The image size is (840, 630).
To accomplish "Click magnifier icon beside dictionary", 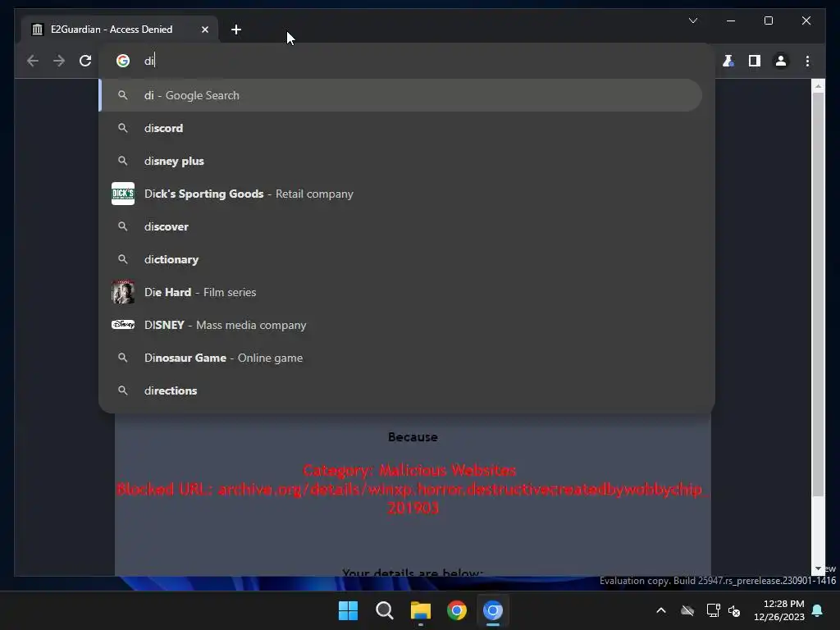I will 123,259.
